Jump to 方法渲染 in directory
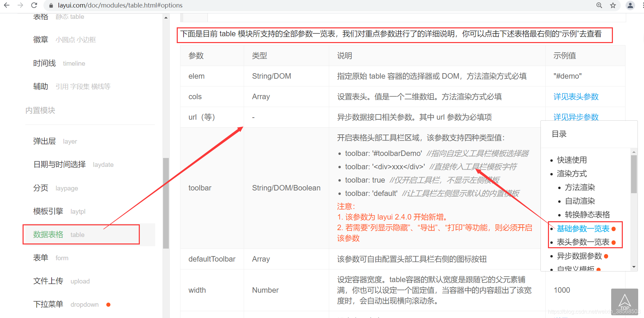Image resolution: width=644 pixels, height=318 pixels. coord(580,187)
